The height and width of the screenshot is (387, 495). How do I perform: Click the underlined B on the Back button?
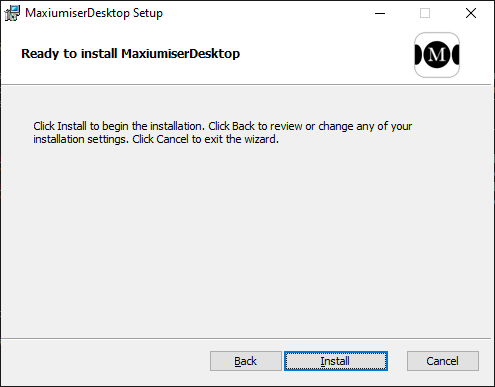pyautogui.click(x=237, y=361)
